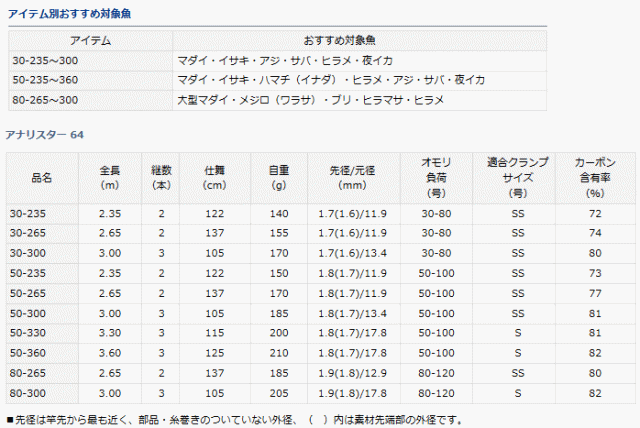Click weight 140 in the 30-235 row
The image size is (640, 428).
tap(279, 214)
